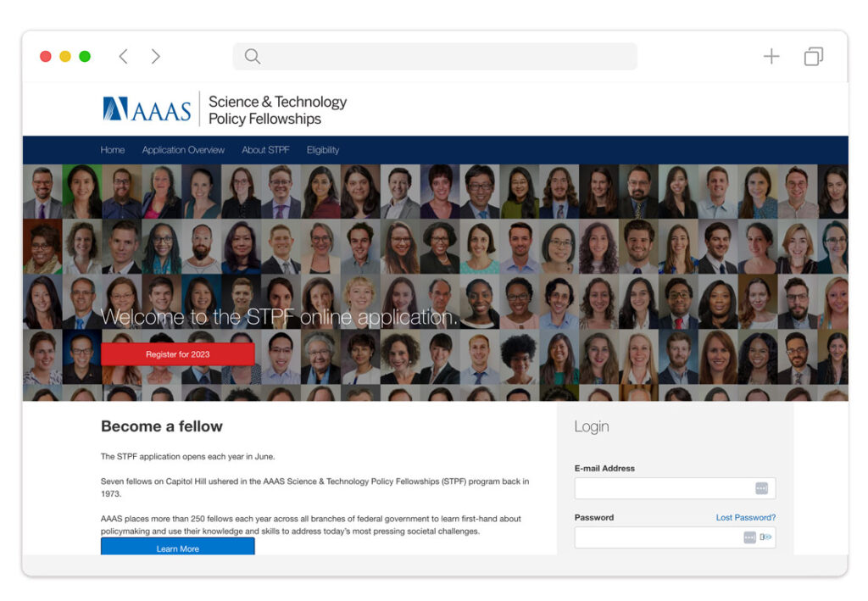
Task: Click the browser back arrow
Action: pyautogui.click(x=124, y=57)
